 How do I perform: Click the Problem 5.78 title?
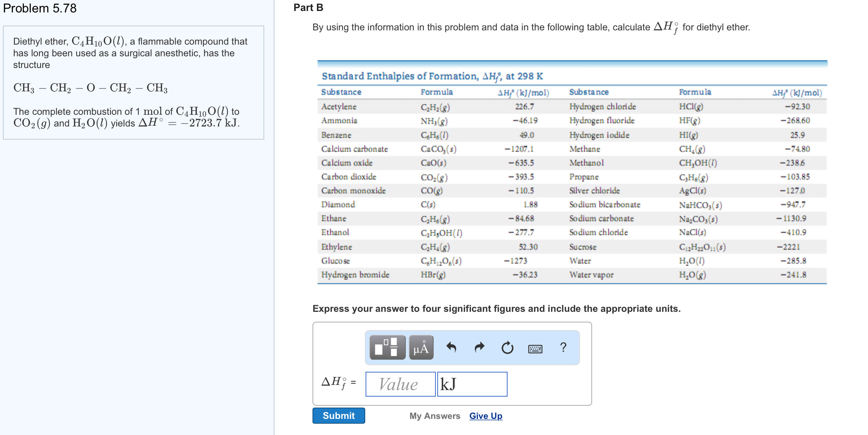click(40, 8)
